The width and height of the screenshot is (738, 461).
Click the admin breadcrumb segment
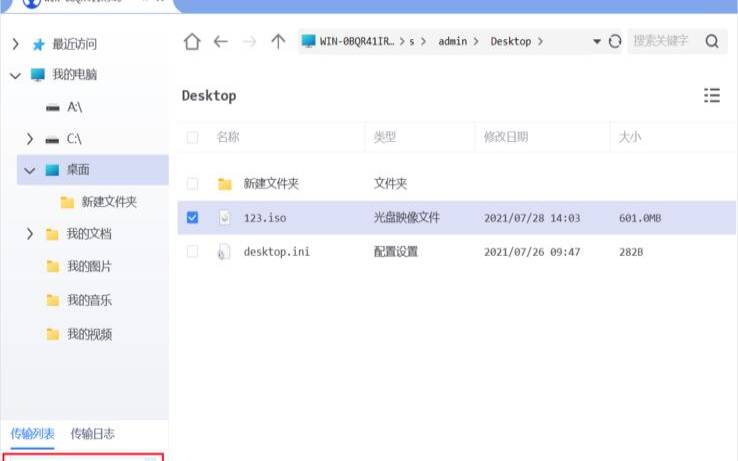point(453,41)
